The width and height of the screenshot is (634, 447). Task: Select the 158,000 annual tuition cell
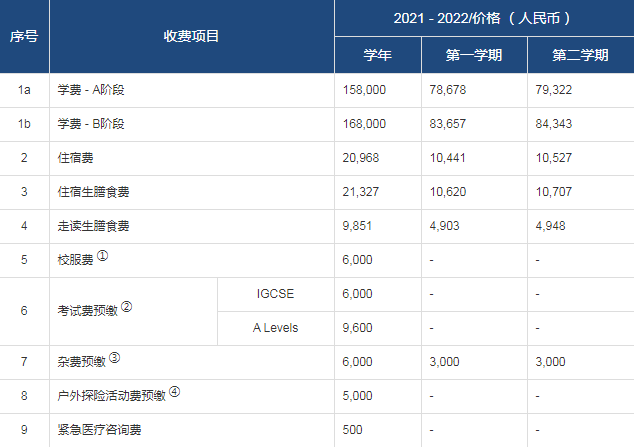point(364,90)
